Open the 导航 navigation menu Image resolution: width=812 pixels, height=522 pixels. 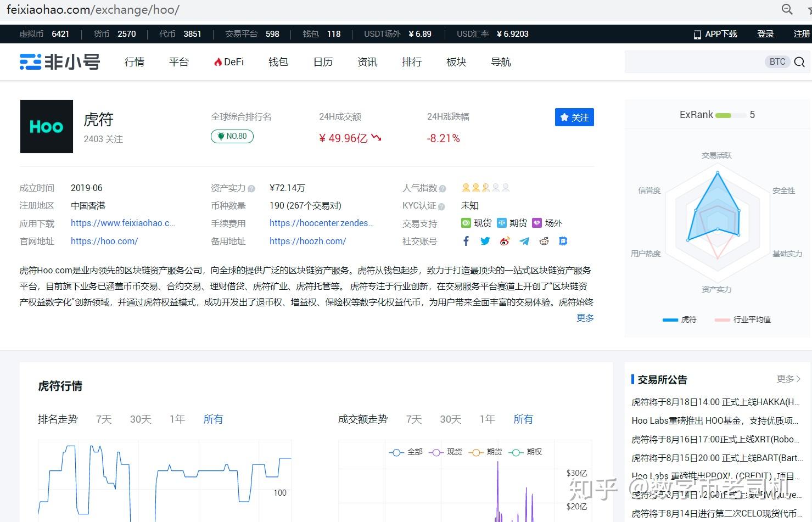tap(501, 62)
